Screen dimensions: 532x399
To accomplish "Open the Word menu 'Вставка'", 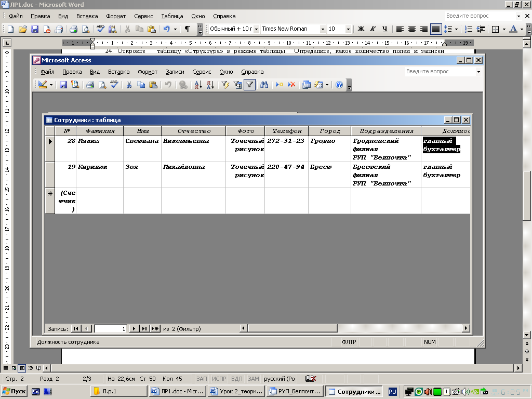I will coord(87,16).
